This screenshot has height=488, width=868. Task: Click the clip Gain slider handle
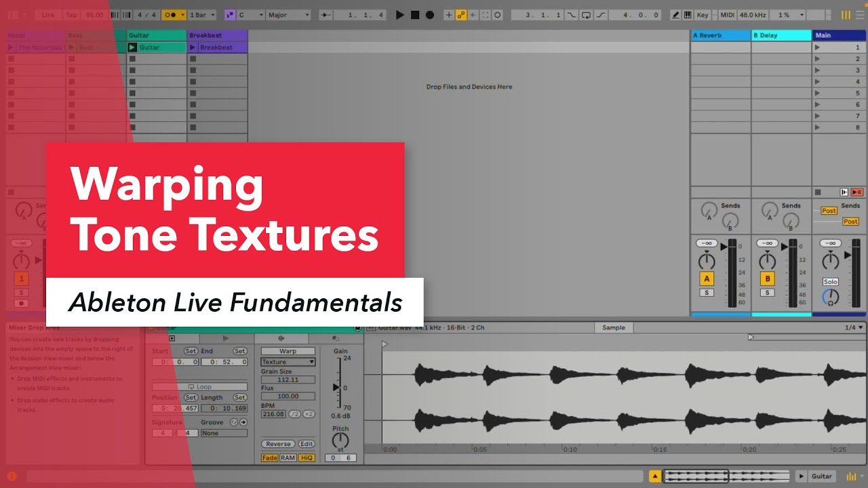pyautogui.click(x=336, y=387)
